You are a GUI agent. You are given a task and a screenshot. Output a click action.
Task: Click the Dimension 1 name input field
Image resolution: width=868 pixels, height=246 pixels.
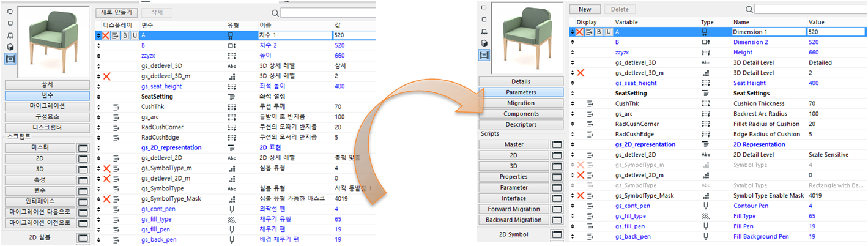[767, 31]
